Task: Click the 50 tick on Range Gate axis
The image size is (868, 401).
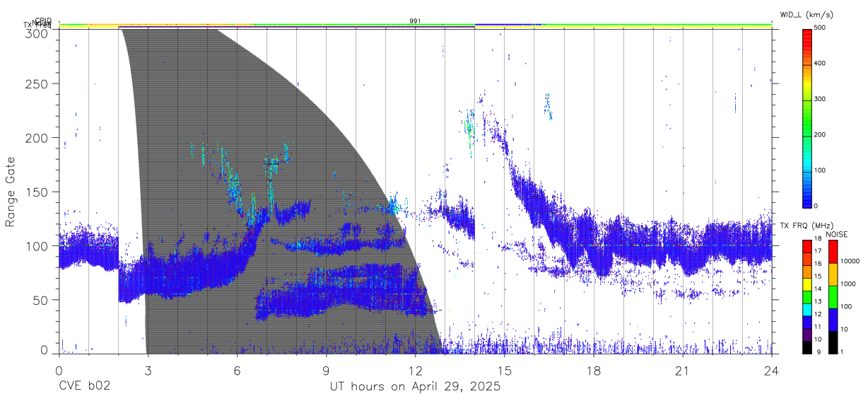Action: (42, 300)
